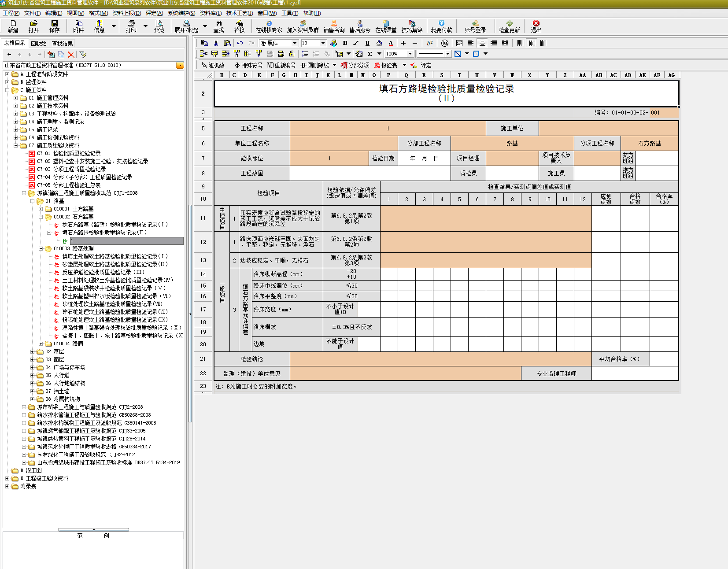Open the 在线课堂 toolbar item
The height and width of the screenshot is (569, 728).
(386, 26)
